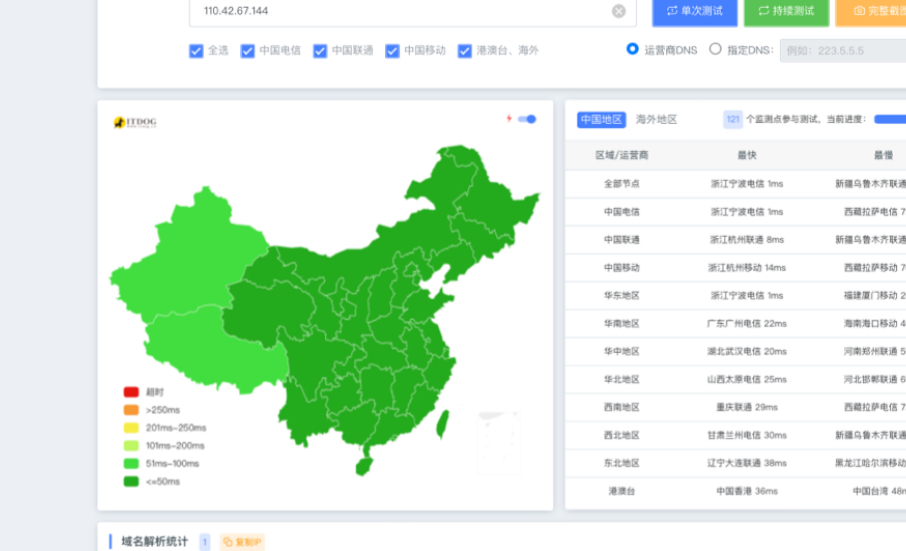Select the 中国电信 row in the table
Image resolution: width=906 pixels, height=551 pixels.
pyautogui.click(x=622, y=212)
